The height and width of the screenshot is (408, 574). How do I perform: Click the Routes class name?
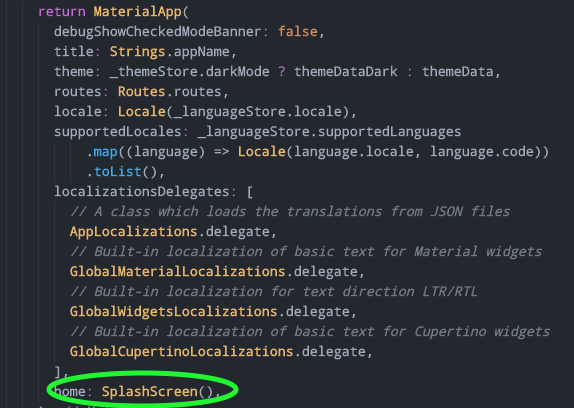point(141,92)
